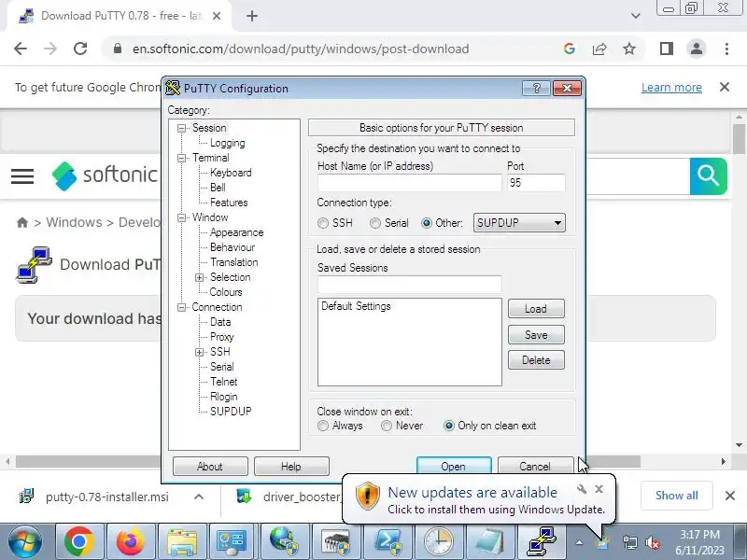Select Appearance category
The width and height of the screenshot is (747, 560).
pos(236,232)
